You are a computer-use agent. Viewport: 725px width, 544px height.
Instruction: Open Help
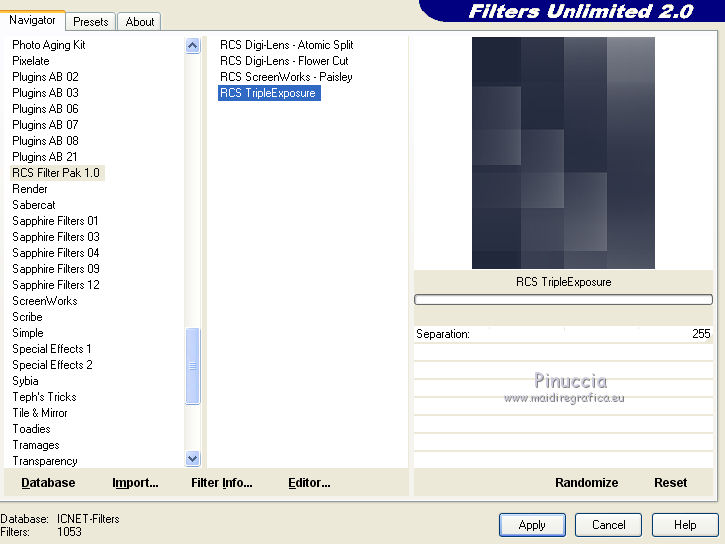click(x=685, y=525)
